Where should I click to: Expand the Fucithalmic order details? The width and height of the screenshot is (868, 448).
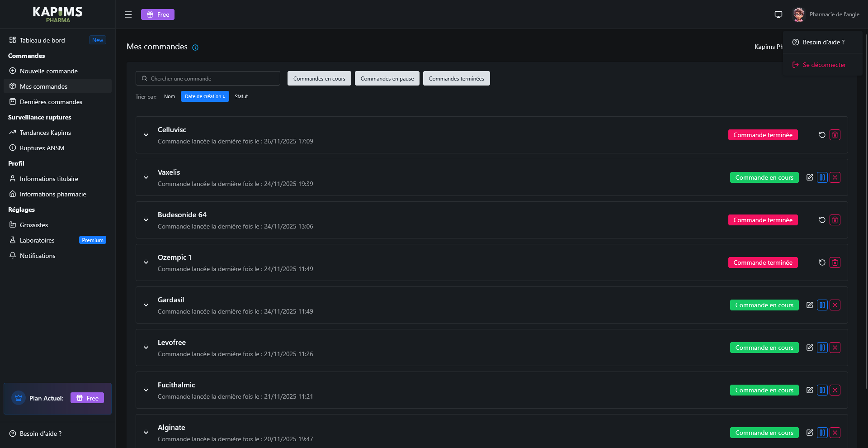(146, 390)
